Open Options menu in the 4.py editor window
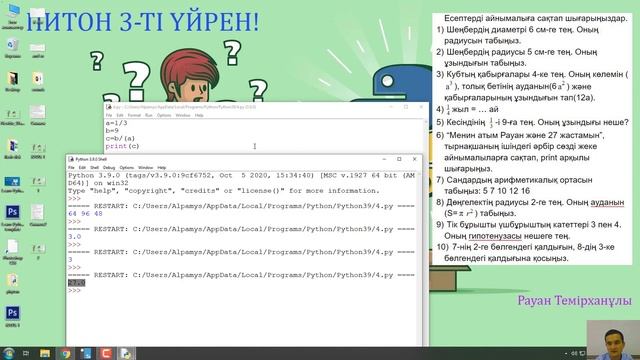 pyautogui.click(x=164, y=116)
